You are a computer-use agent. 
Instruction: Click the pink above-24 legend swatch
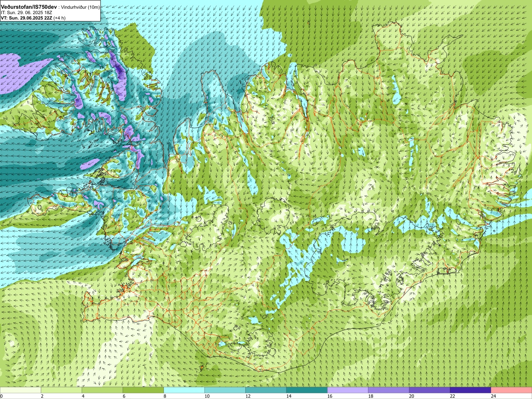coord(511,390)
